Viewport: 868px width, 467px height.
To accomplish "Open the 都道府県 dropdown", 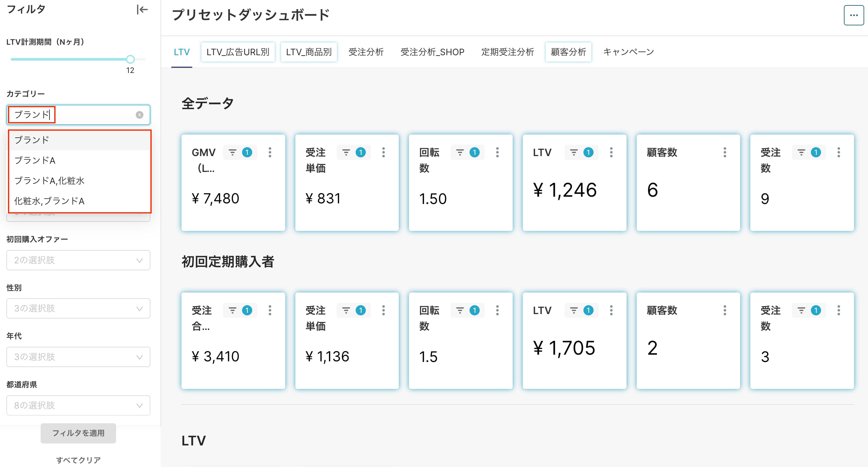I will [78, 405].
